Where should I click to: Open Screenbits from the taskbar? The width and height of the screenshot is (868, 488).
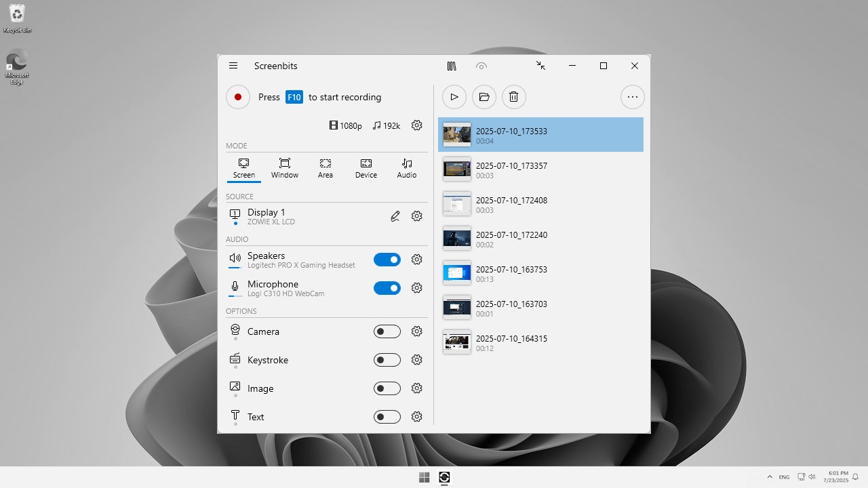tap(444, 477)
